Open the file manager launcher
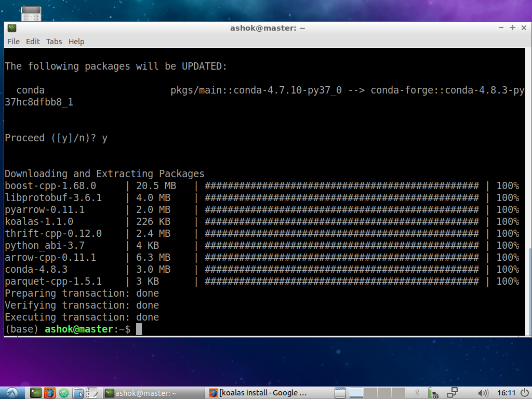The width and height of the screenshot is (532, 399). tap(78, 393)
